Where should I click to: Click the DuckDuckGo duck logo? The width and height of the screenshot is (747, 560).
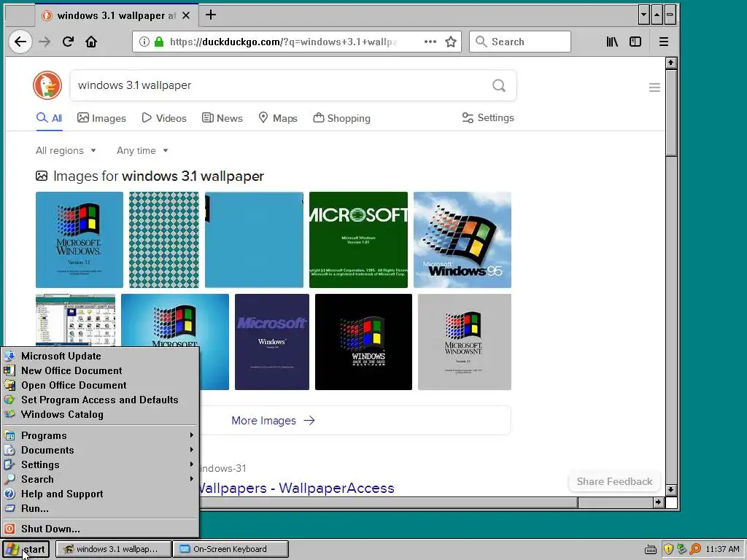click(47, 85)
